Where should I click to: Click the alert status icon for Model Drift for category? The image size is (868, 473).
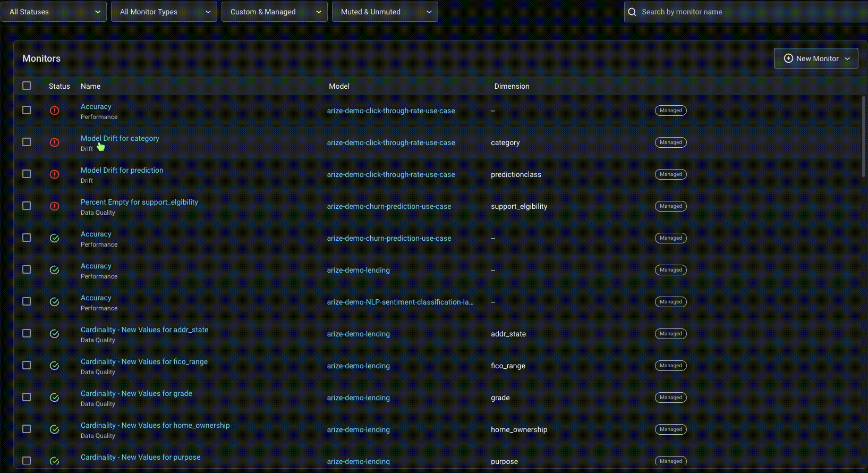click(54, 142)
